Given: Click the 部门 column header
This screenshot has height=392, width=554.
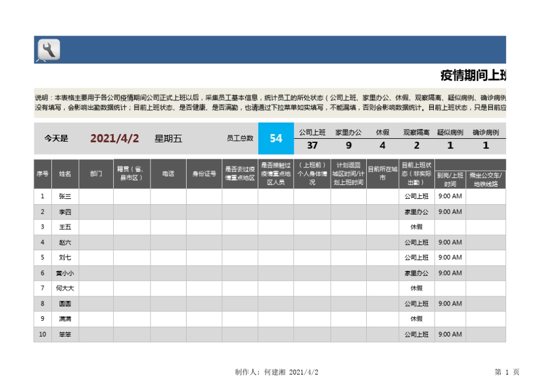Looking at the screenshot, I should pos(96,174).
